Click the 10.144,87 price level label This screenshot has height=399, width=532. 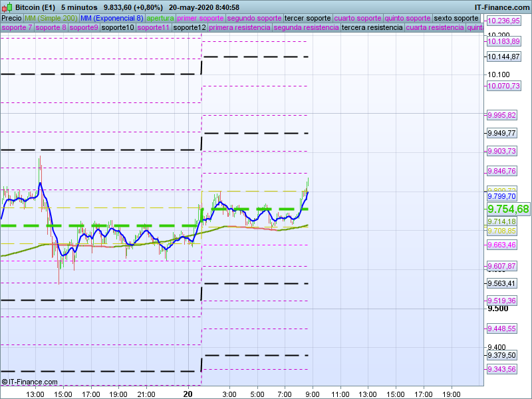point(502,57)
